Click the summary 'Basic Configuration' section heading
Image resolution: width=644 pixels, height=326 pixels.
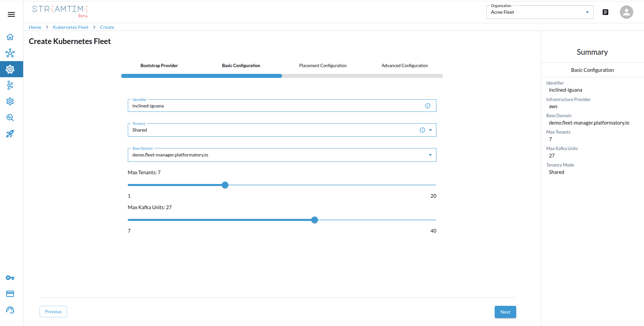coord(592,70)
